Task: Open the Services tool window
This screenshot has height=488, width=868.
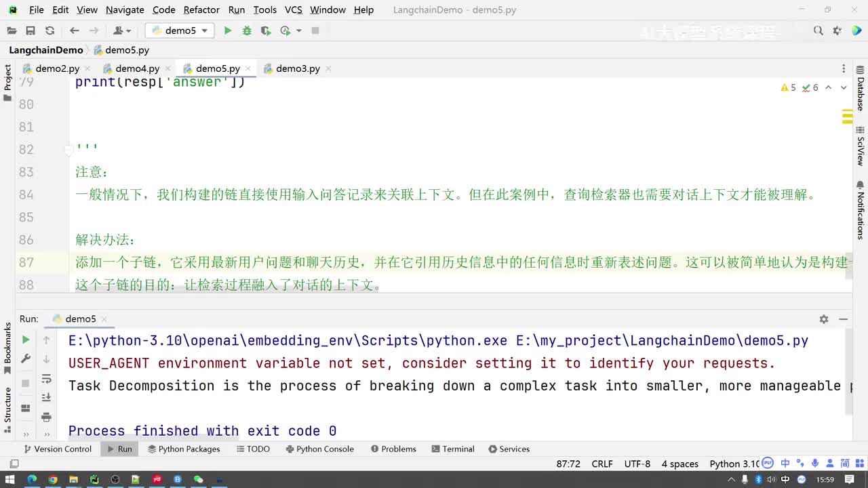Action: click(509, 449)
